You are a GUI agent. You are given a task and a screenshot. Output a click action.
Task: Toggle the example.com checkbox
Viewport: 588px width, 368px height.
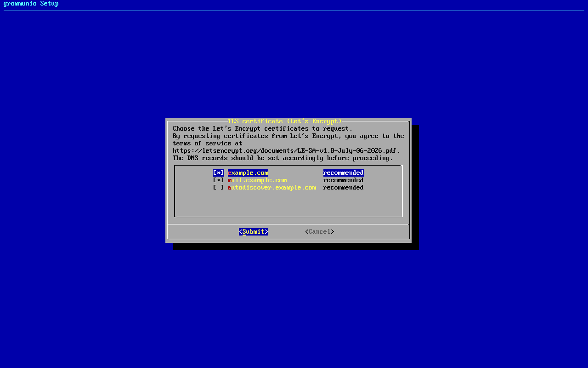click(x=219, y=173)
